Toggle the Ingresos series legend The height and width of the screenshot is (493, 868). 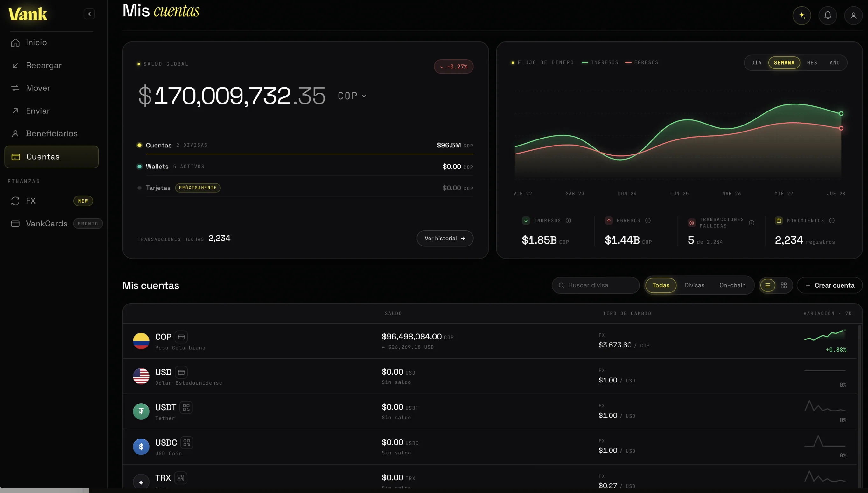[600, 63]
